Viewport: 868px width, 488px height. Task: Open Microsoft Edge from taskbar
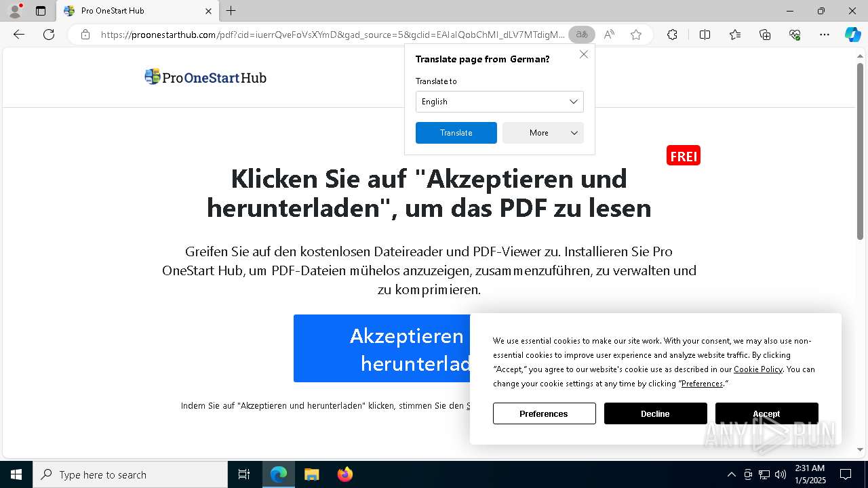pos(279,474)
